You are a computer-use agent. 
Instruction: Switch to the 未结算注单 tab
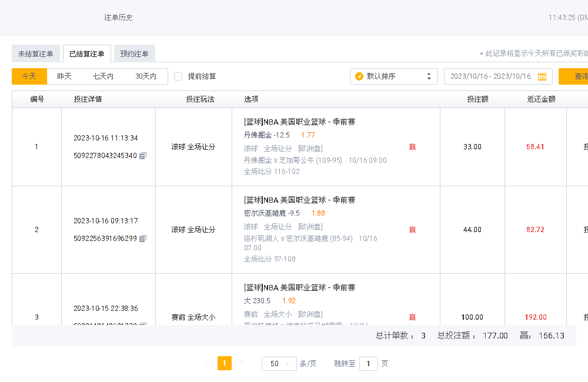(x=35, y=54)
